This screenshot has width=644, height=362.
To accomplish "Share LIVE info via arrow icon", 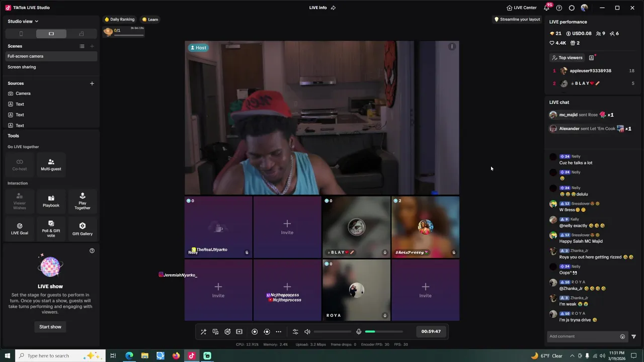I will 333,8.
